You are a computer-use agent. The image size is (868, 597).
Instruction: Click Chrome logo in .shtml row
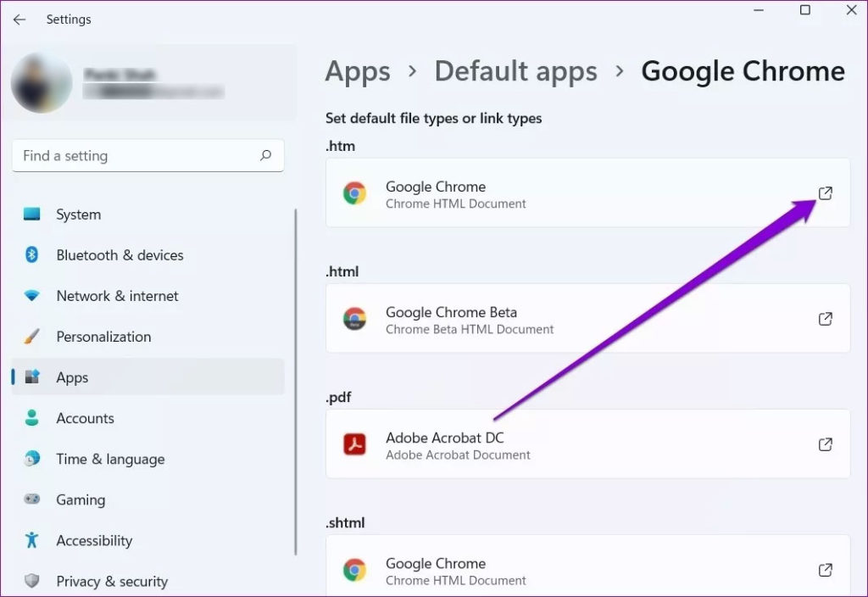[x=354, y=570]
